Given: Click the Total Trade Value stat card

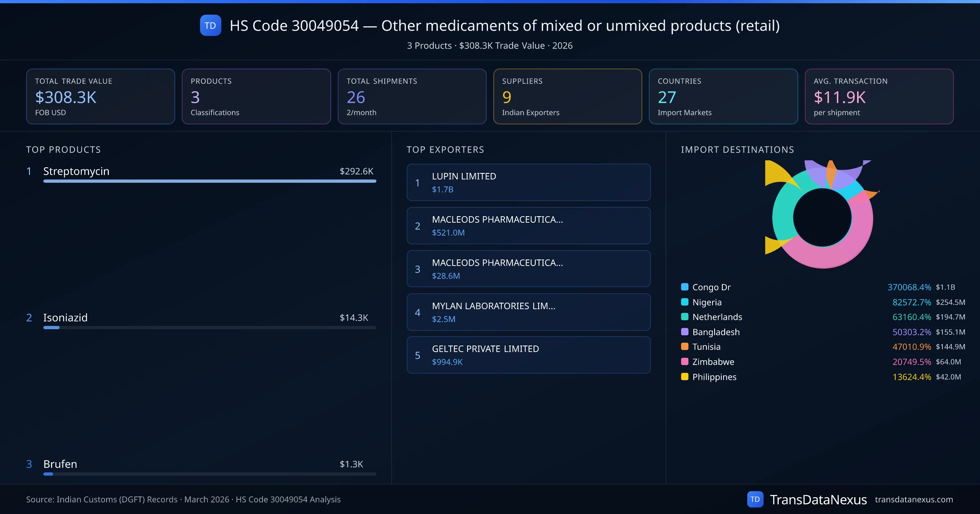Looking at the screenshot, I should tap(100, 96).
